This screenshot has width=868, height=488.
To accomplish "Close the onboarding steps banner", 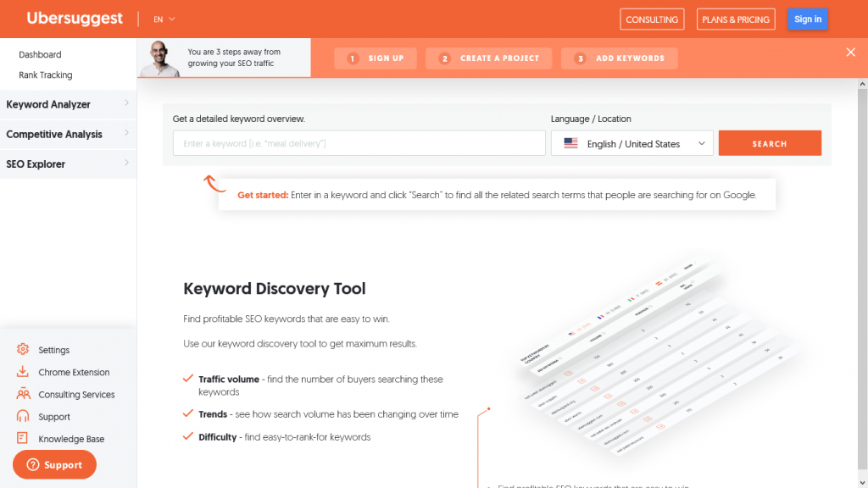I will [851, 52].
